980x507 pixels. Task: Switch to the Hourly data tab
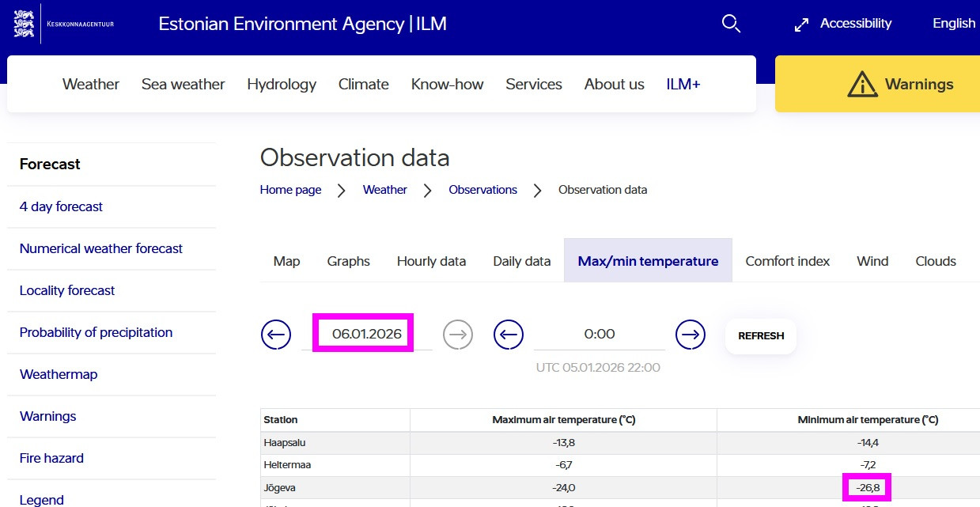click(x=431, y=261)
